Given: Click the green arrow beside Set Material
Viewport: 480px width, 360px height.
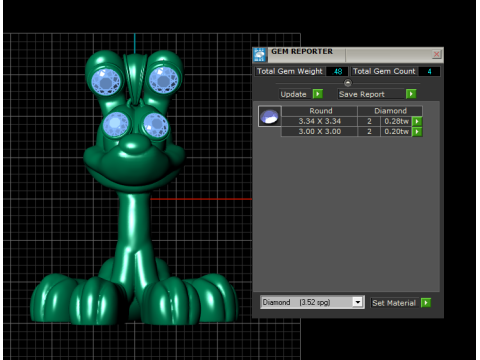Looking at the screenshot, I should (x=426, y=303).
